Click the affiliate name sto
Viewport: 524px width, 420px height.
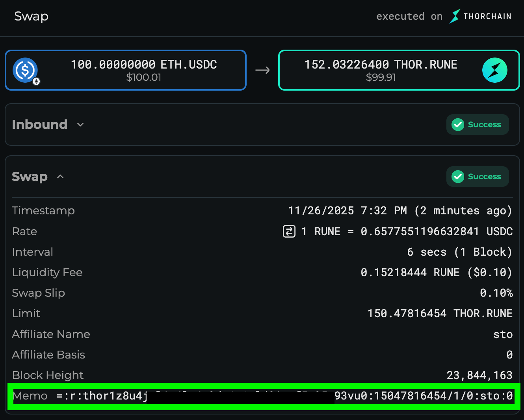click(x=503, y=335)
